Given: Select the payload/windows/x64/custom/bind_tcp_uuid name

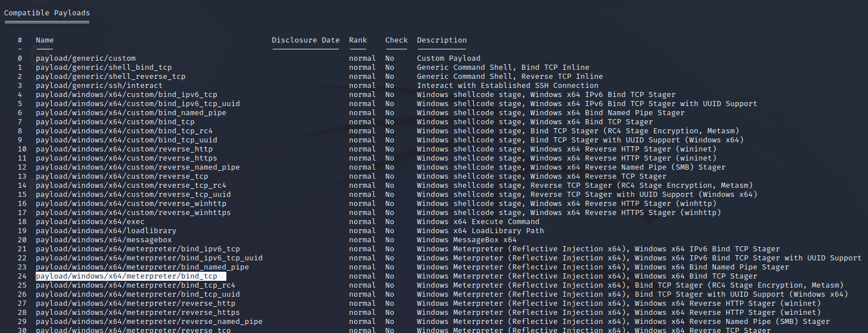Looking at the screenshot, I should tap(127, 140).
